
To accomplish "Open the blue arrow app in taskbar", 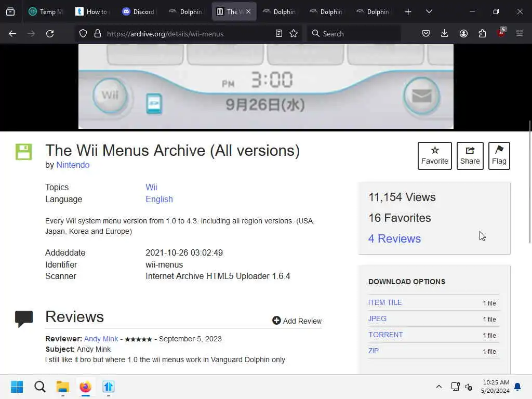I will (x=109, y=387).
